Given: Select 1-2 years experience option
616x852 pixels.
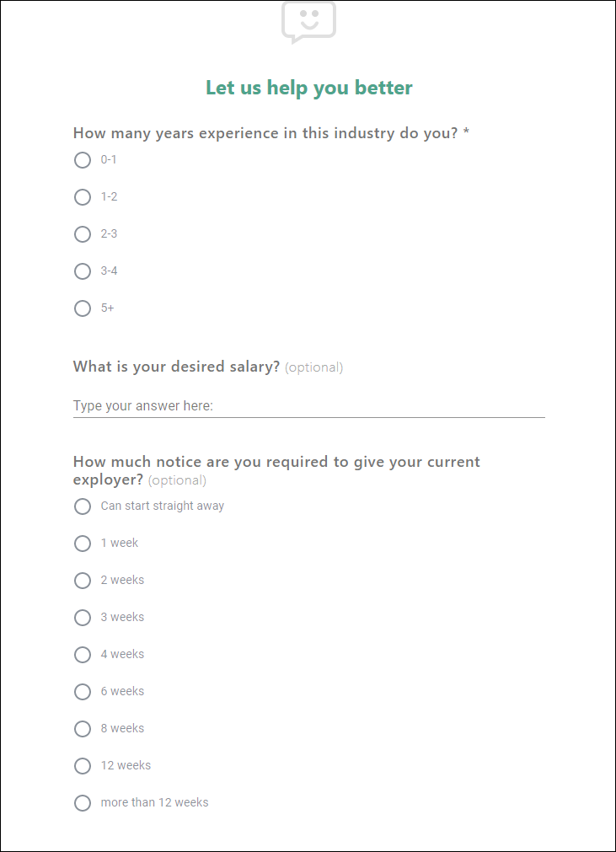Looking at the screenshot, I should click(x=83, y=197).
